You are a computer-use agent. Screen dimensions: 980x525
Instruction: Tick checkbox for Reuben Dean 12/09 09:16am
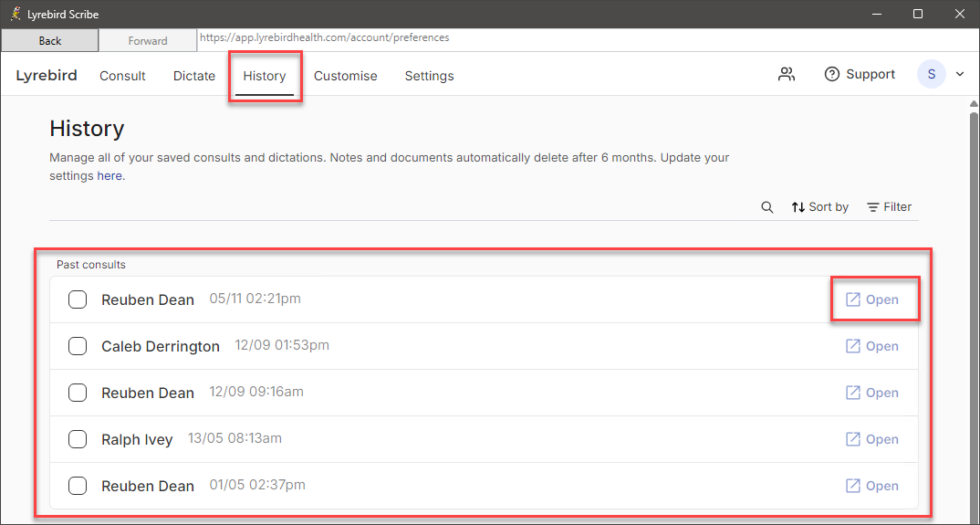[78, 393]
